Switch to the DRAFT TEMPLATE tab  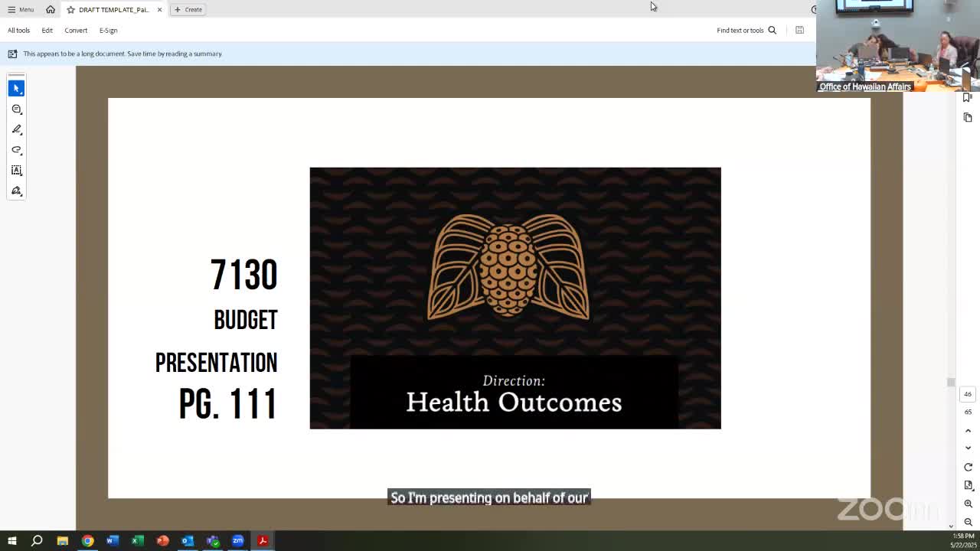[113, 9]
